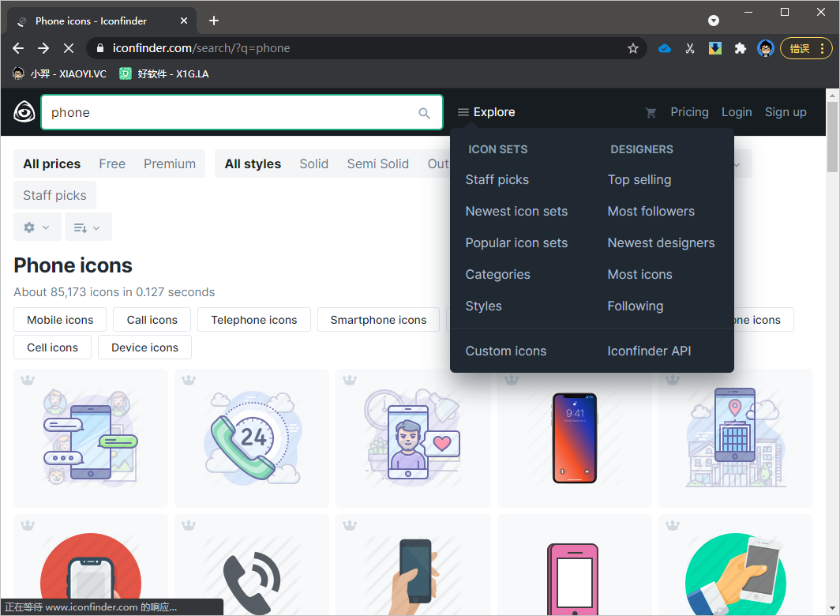Filter by Free icons
Screen dimensions: 840x616
(x=112, y=163)
